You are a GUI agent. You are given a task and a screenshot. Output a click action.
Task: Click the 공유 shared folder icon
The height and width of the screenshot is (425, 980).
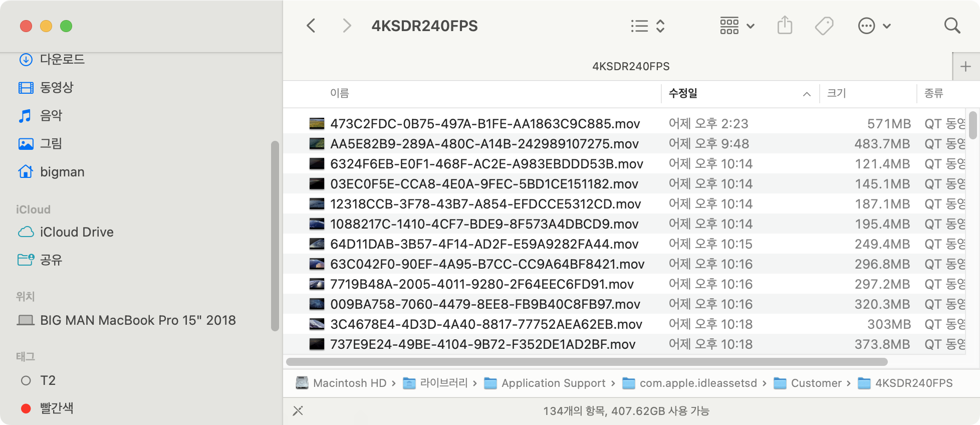click(26, 259)
